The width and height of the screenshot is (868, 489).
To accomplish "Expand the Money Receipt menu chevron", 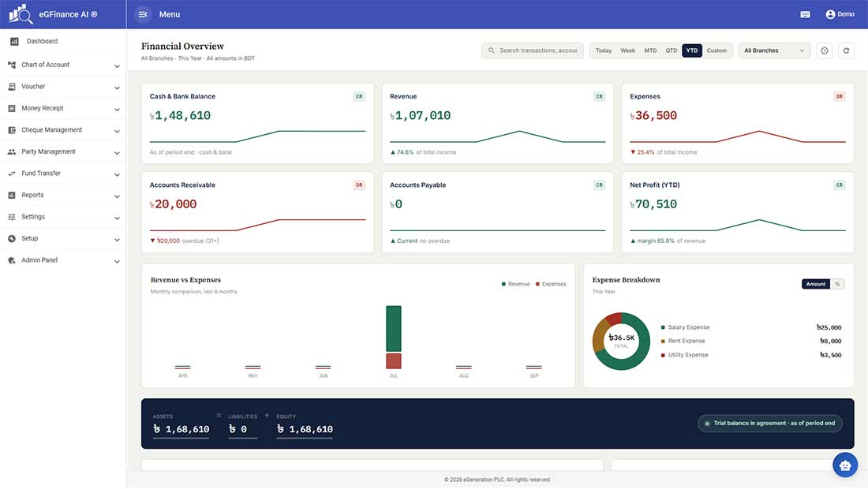I will pyautogui.click(x=117, y=110).
